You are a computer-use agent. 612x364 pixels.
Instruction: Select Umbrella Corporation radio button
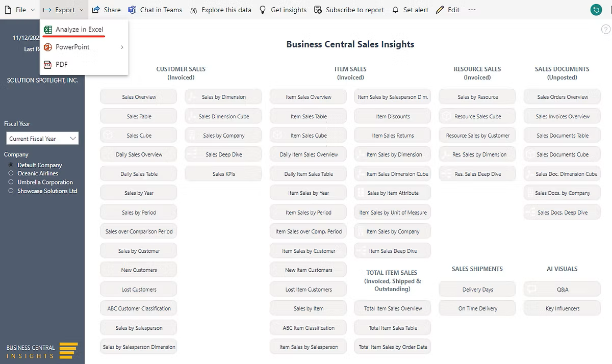pyautogui.click(x=11, y=182)
